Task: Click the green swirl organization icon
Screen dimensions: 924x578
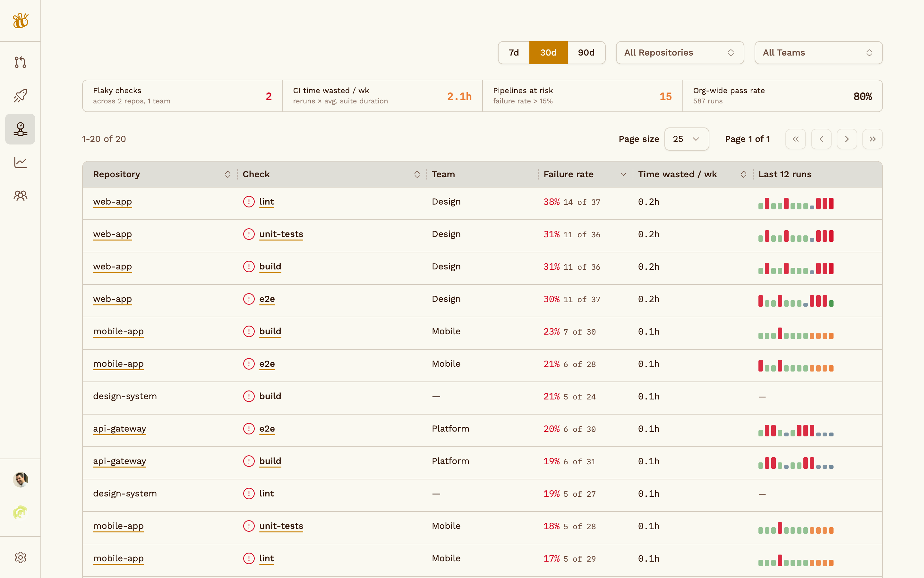Action: click(20, 512)
